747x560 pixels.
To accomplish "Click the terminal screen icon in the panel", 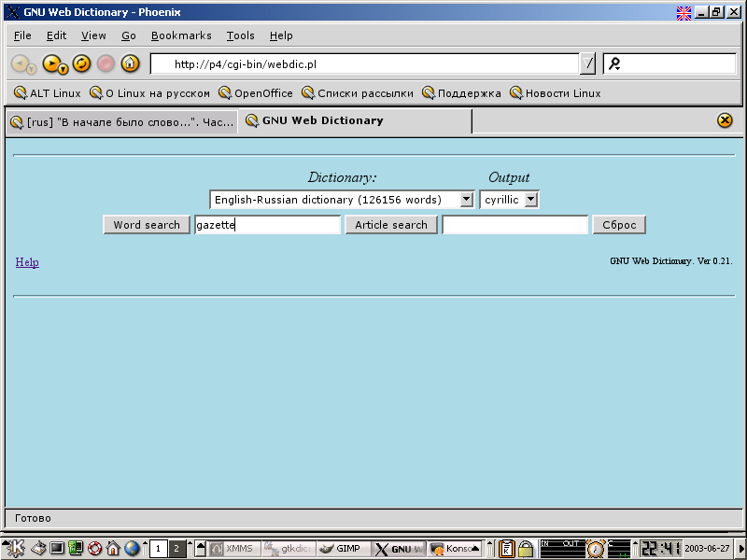I will (x=57, y=549).
